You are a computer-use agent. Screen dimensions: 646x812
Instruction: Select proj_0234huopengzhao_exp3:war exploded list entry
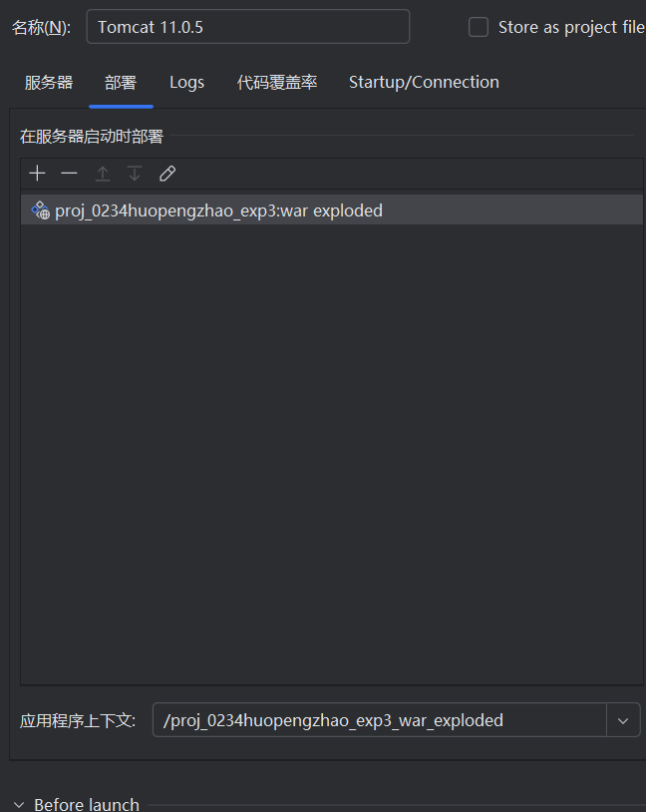pos(332,210)
